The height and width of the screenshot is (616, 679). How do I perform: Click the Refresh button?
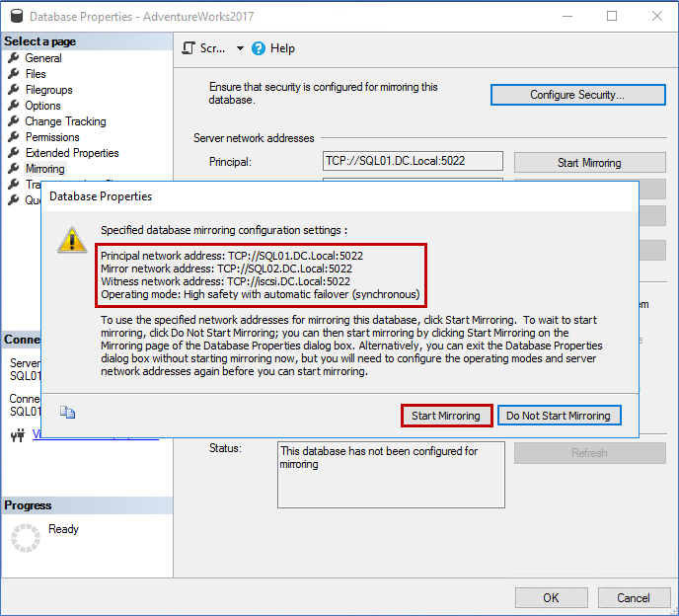589,453
